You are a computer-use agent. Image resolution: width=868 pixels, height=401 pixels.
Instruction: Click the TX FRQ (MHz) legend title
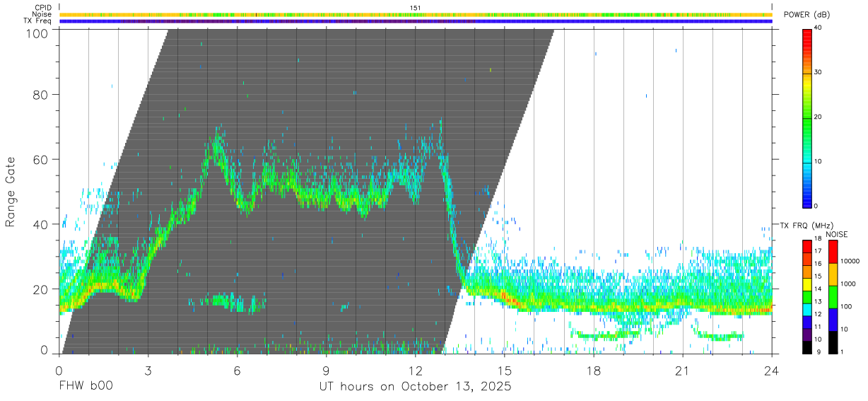[x=807, y=226]
